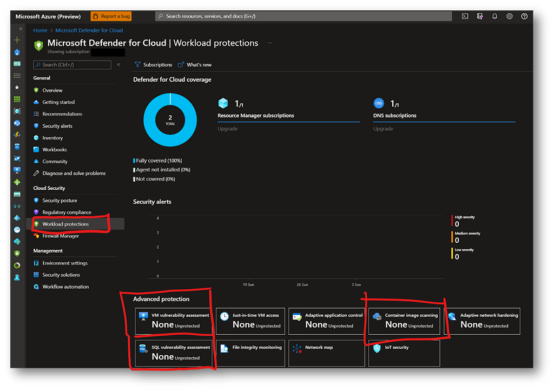Open All services list icon
554x392 pixels.
(17, 76)
